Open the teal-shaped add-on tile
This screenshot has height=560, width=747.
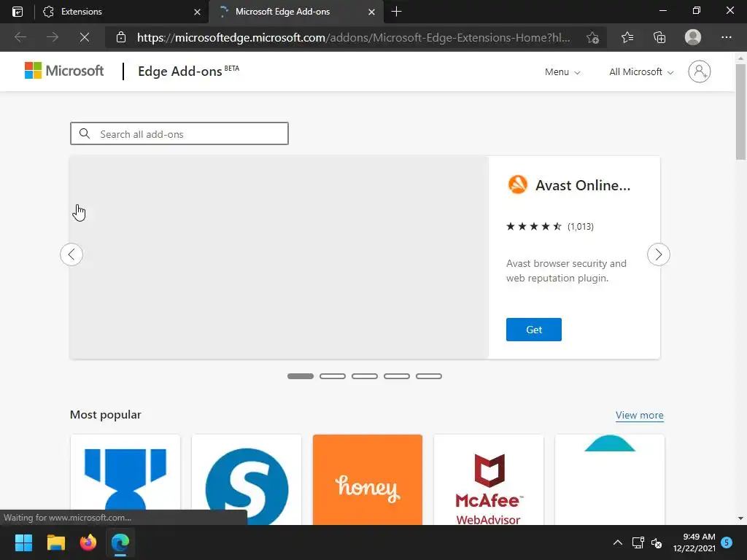(610, 480)
